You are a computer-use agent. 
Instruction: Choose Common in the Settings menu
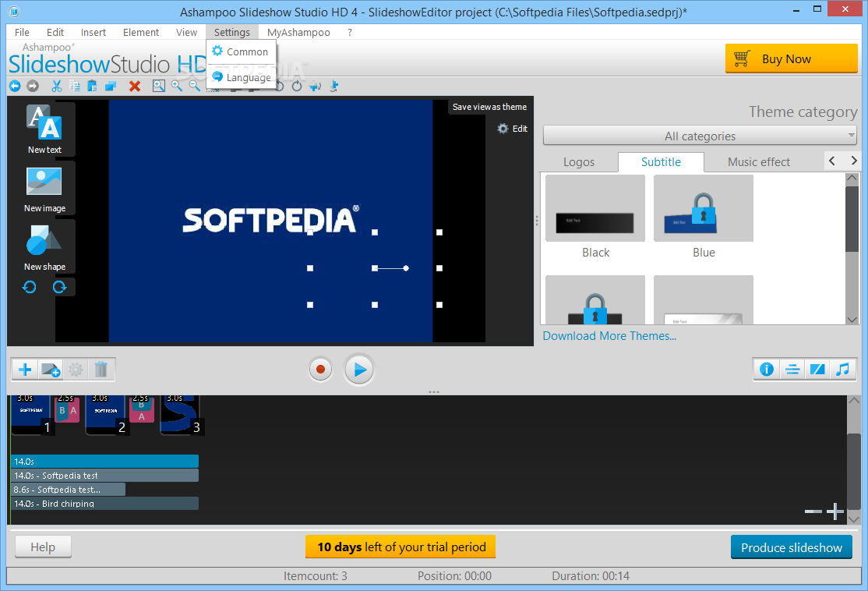point(241,52)
